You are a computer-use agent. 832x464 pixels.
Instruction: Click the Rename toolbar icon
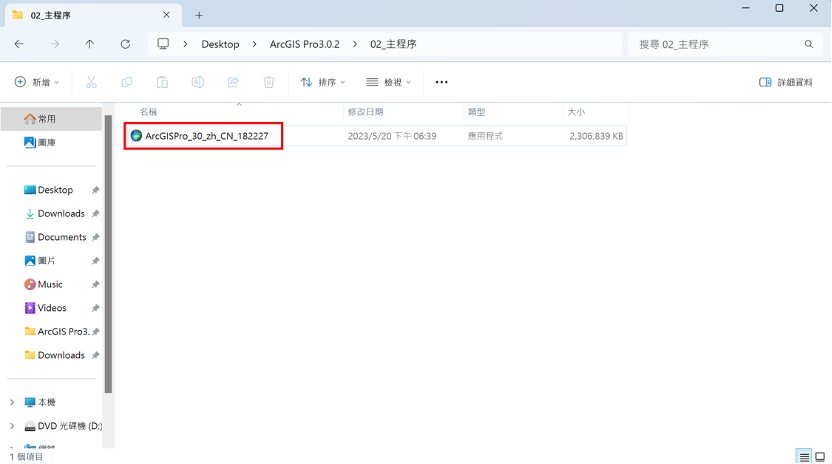pos(198,82)
